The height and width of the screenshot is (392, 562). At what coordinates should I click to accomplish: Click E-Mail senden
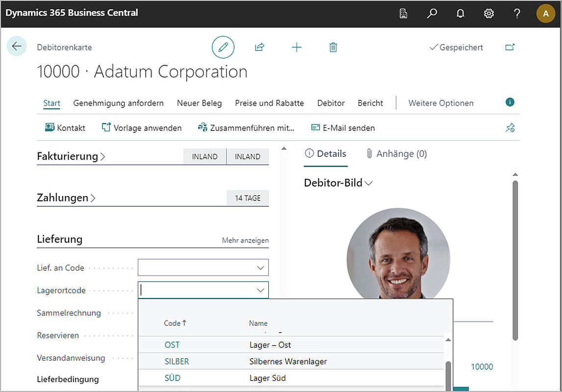tap(343, 128)
